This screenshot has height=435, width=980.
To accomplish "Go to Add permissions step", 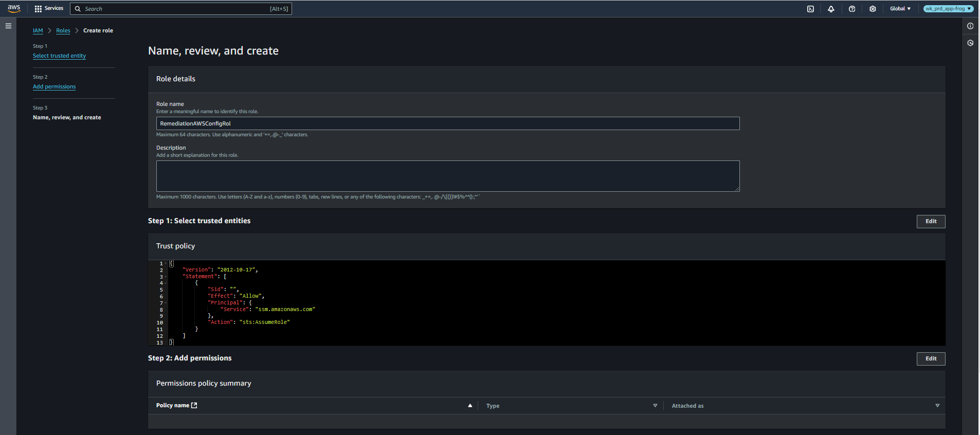I will point(54,87).
